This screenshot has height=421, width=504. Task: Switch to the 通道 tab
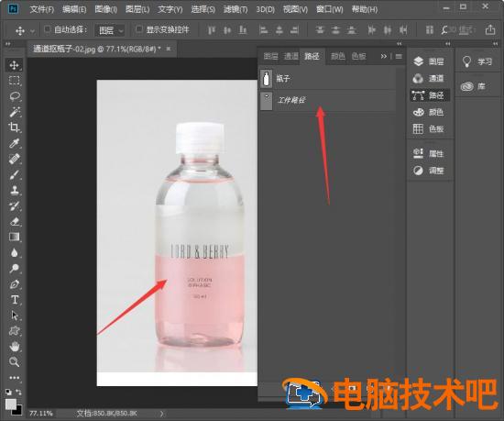(291, 56)
